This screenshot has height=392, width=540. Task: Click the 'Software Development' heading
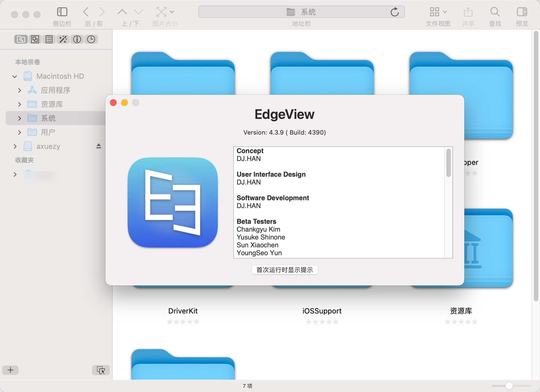coord(273,198)
